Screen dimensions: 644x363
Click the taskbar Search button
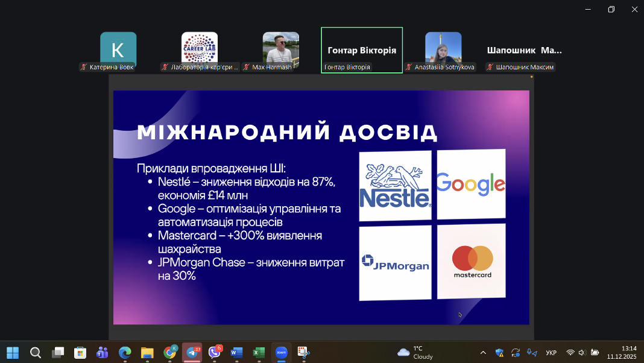coord(36,353)
